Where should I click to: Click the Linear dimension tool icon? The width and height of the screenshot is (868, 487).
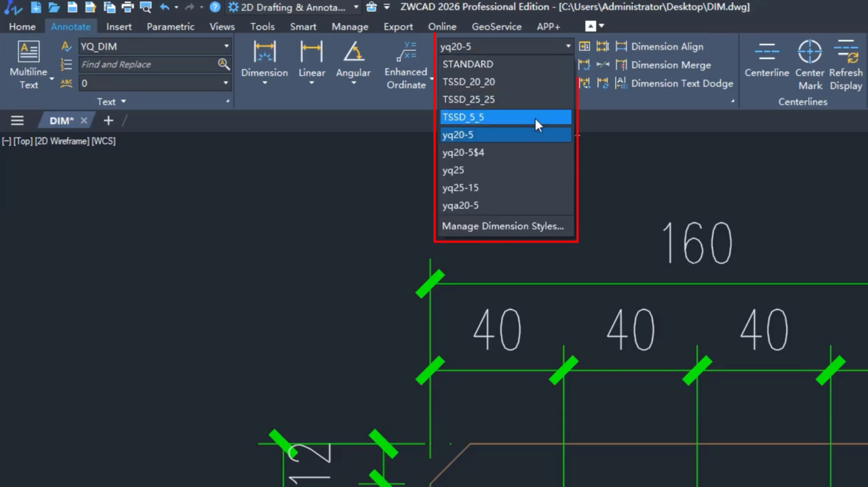coord(312,52)
